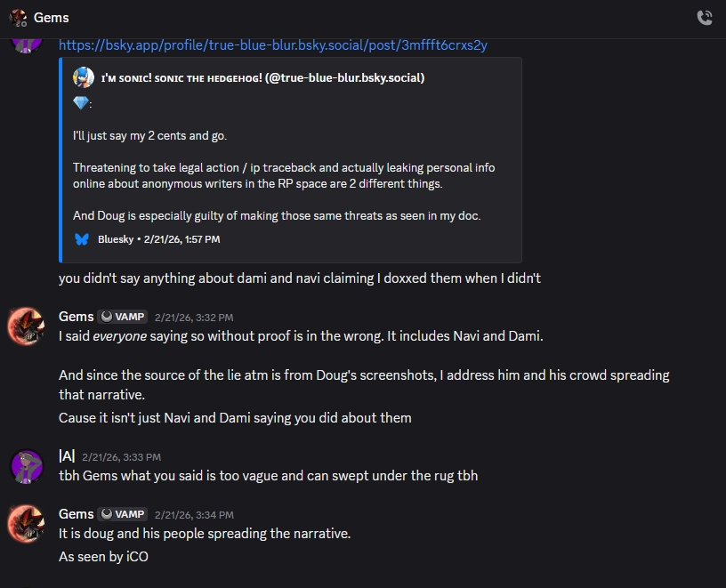Click the Gems username at 3:32 PM

(x=76, y=316)
